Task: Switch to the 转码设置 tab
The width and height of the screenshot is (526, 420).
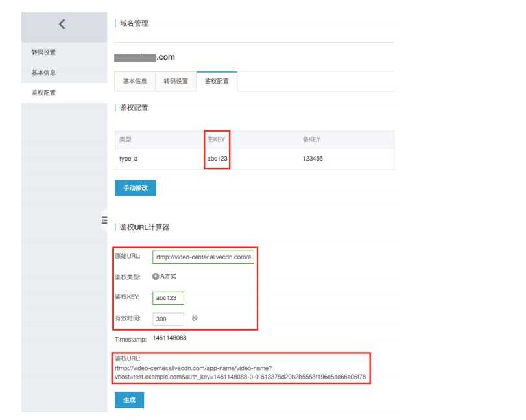Action: click(176, 81)
